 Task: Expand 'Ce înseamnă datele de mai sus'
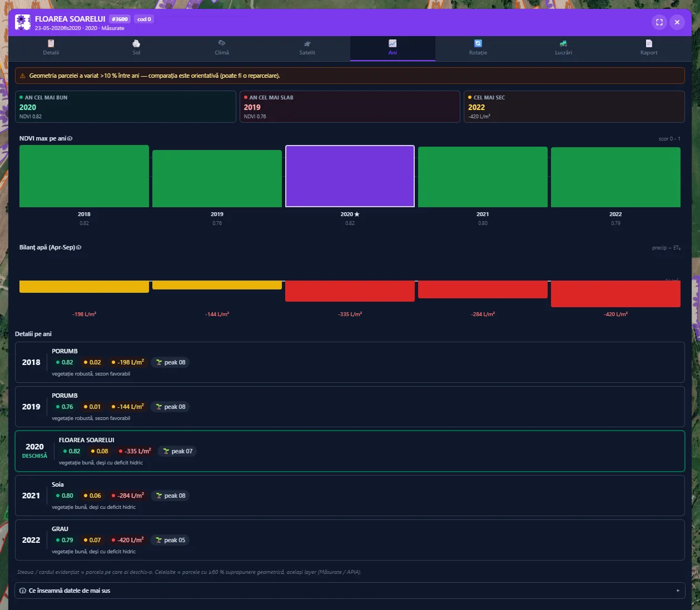point(350,591)
